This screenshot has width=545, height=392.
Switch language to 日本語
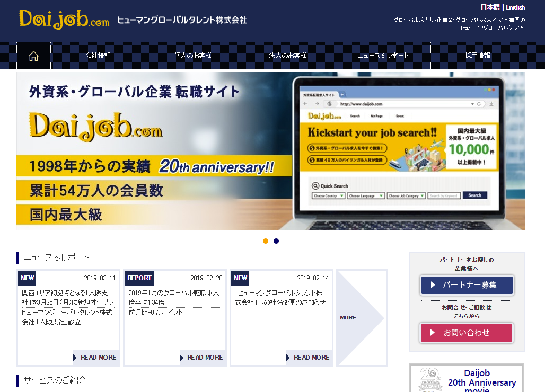pos(490,7)
